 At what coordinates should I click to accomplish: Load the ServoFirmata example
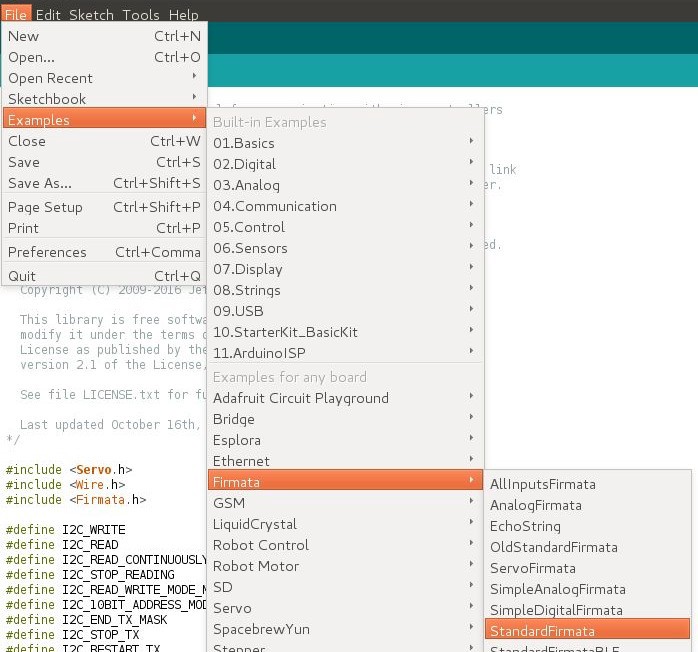(x=588, y=568)
